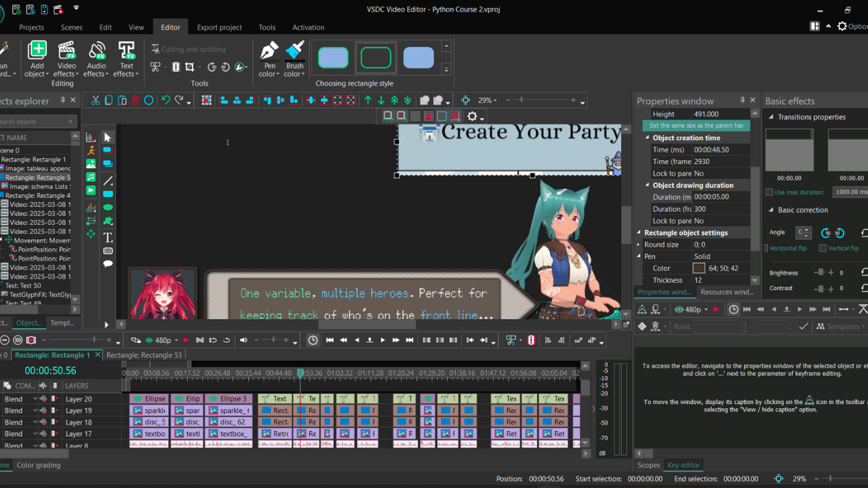Choose the first filled rectangle style with outline

(333, 58)
